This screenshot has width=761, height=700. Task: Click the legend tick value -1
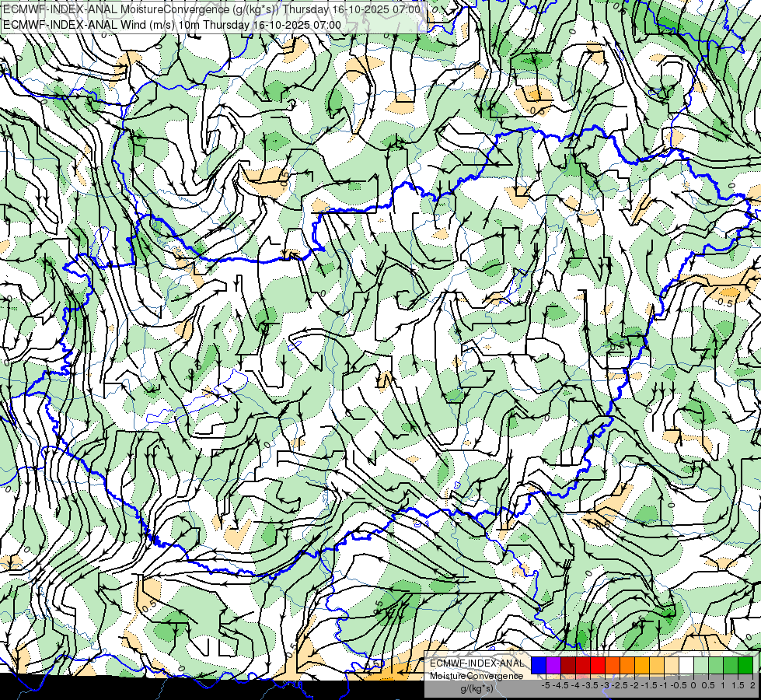[664, 685]
